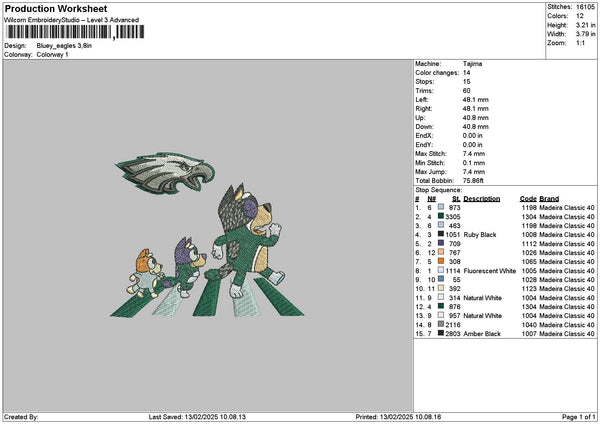600x424 pixels.
Task: Click the Page 1 of 1 indicator
Action: pos(579,417)
